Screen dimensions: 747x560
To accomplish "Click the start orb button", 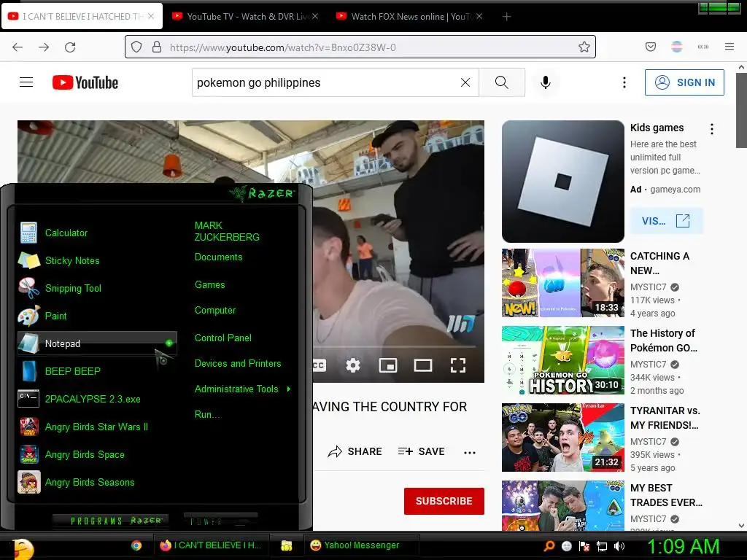I will point(22,548).
